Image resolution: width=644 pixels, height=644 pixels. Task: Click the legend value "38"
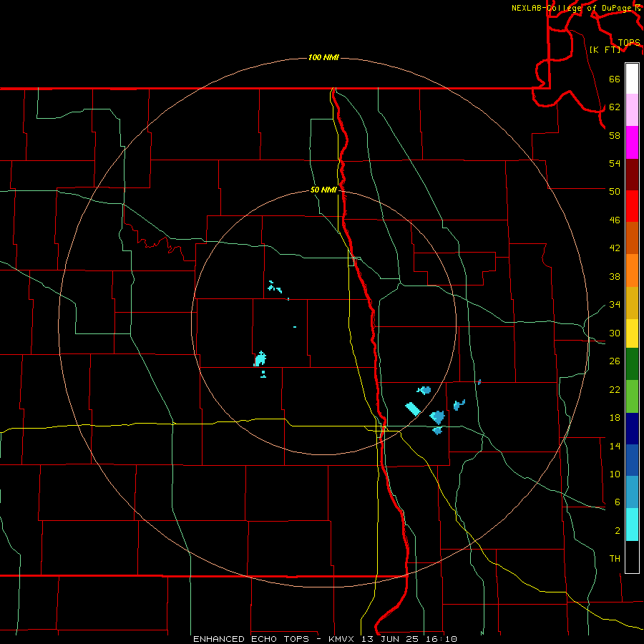[615, 276]
